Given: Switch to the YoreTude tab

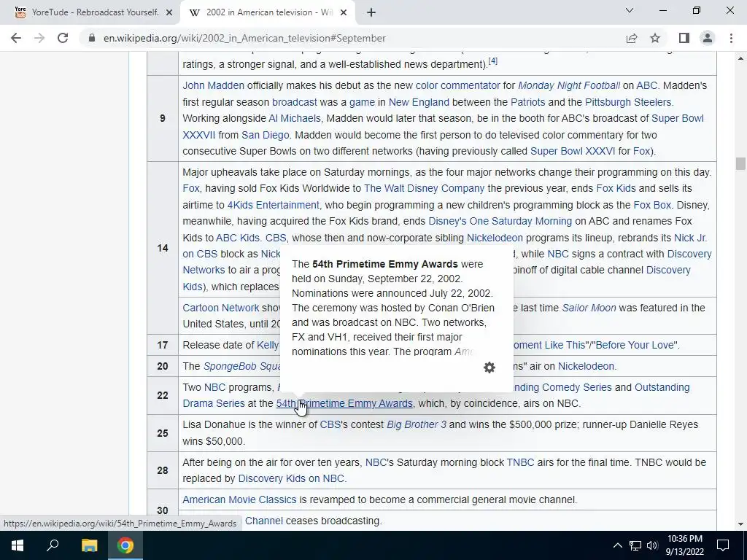Looking at the screenshot, I should [x=90, y=13].
